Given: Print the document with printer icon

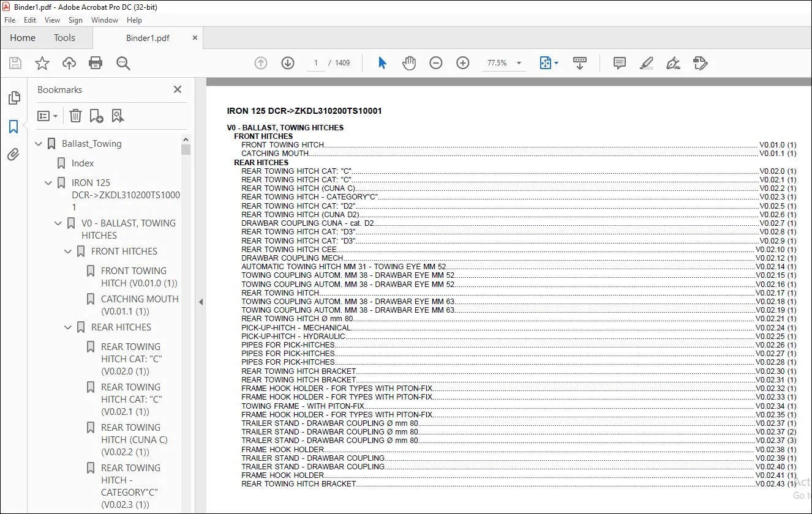Looking at the screenshot, I should click(x=96, y=63).
